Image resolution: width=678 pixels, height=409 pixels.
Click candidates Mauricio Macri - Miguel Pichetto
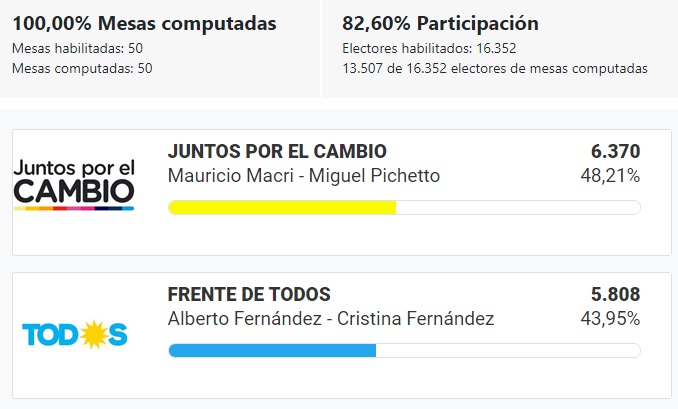[304, 176]
